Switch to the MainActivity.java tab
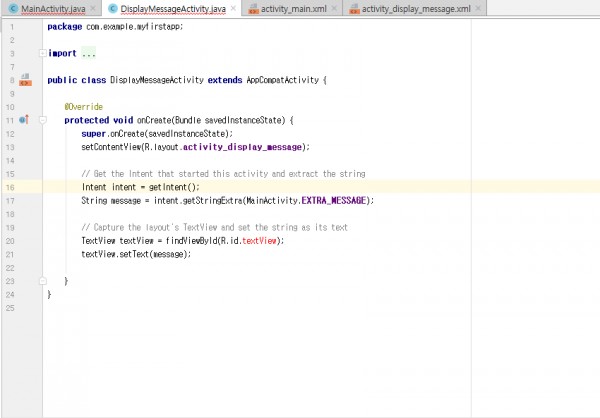 53,8
